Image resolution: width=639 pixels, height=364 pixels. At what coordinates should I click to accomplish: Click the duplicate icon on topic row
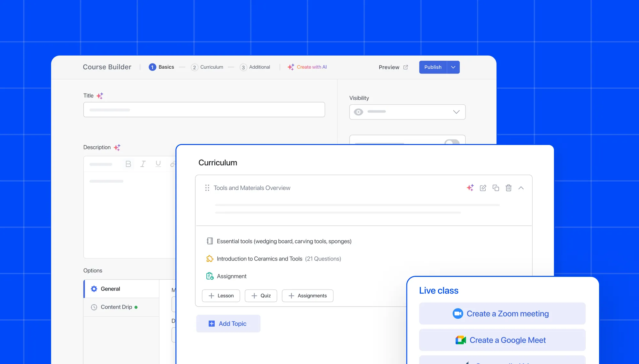(495, 188)
